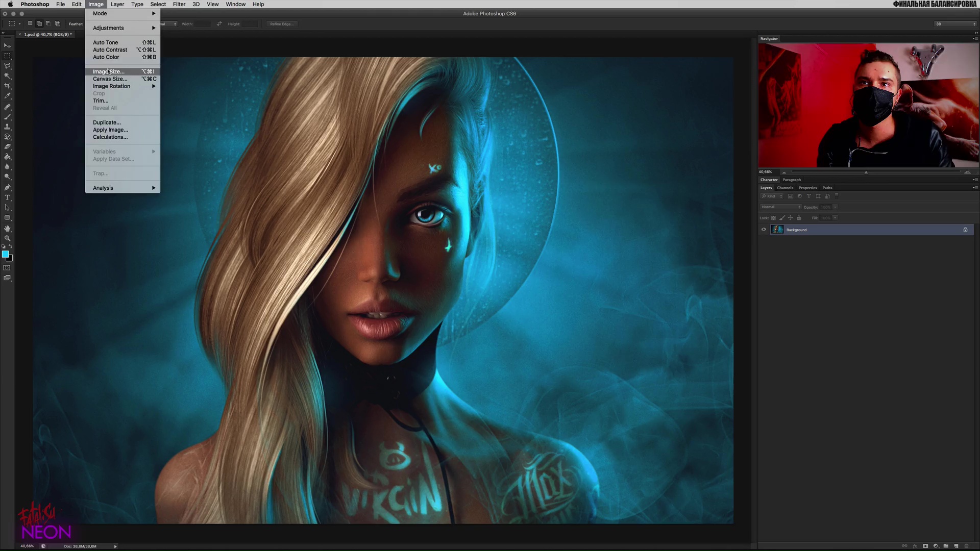Open the layer Kind filter dropdown
980x551 pixels.
[x=772, y=196]
